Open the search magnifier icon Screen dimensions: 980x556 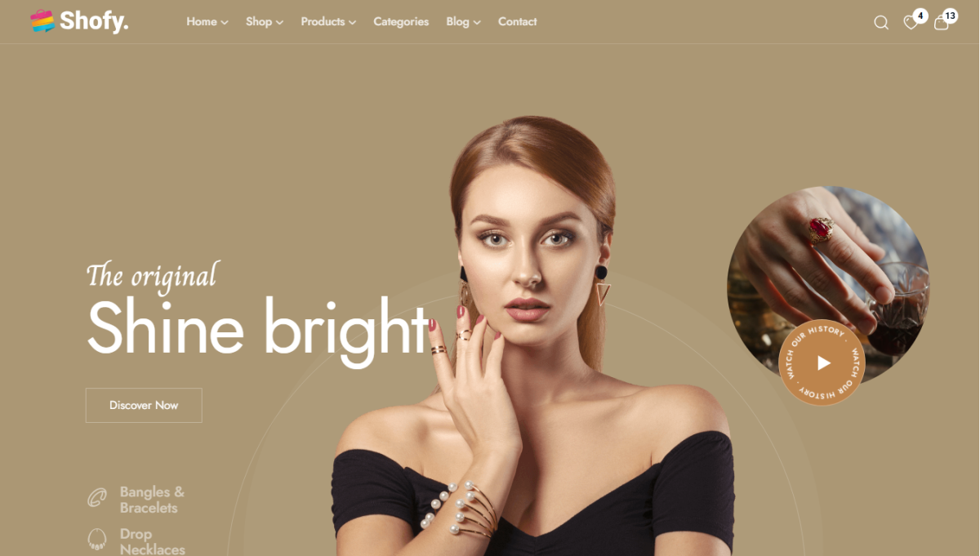point(881,23)
